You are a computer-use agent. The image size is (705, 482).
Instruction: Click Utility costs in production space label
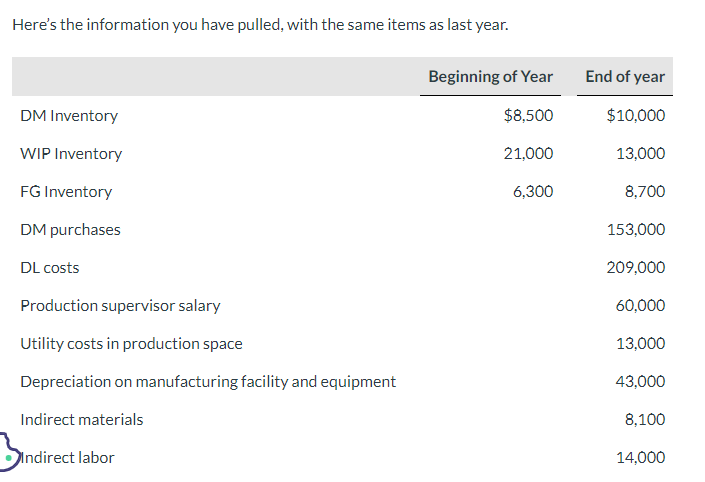click(x=131, y=344)
